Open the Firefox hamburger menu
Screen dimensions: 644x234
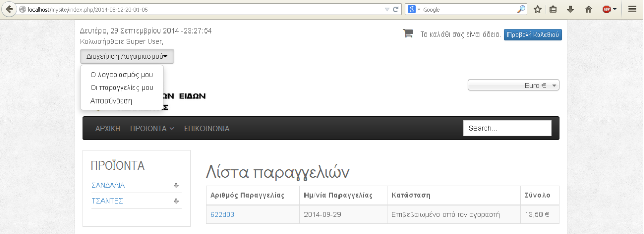click(632, 9)
